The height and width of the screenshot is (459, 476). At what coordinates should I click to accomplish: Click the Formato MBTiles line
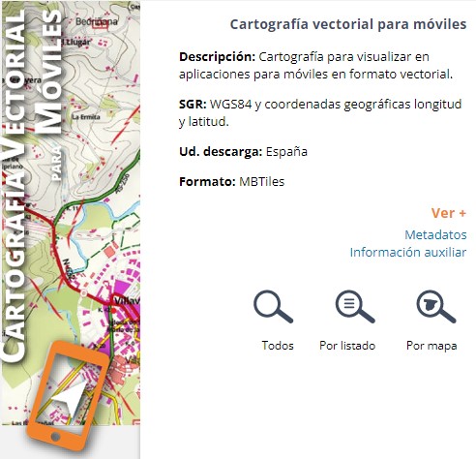[232, 181]
